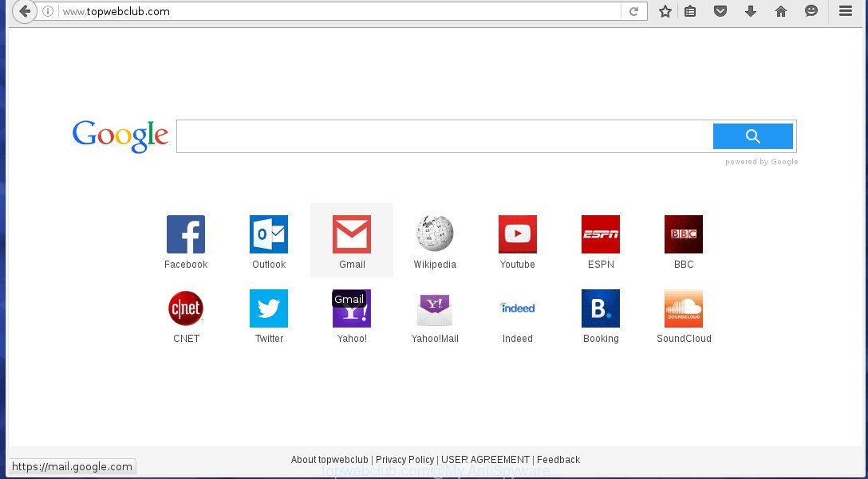This screenshot has width=868, height=479.
Task: Show site information icon in address bar
Action: [48, 11]
